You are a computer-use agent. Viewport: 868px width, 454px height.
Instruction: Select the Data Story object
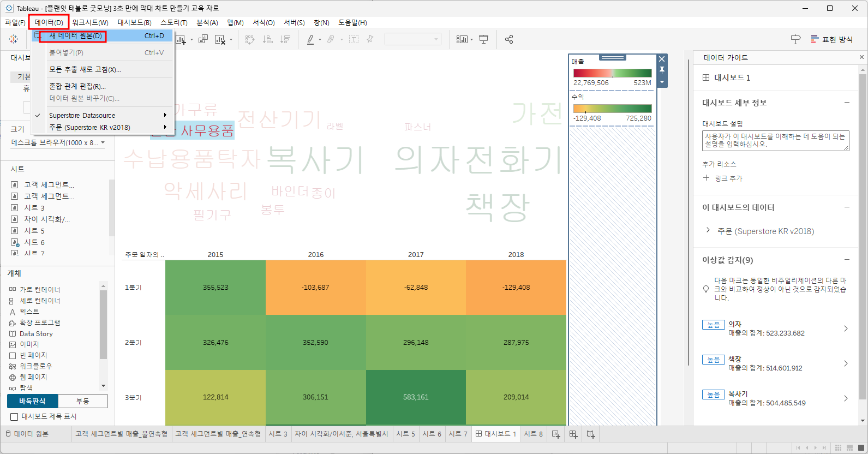click(36, 333)
